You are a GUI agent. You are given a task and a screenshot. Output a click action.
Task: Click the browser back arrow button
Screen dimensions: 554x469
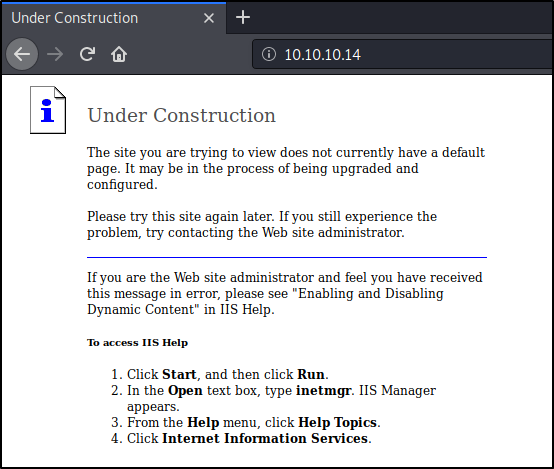22,54
